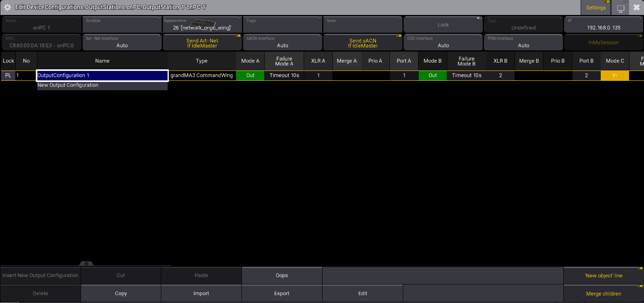
Task: Click the orange Mode C In cell
Action: [614, 75]
